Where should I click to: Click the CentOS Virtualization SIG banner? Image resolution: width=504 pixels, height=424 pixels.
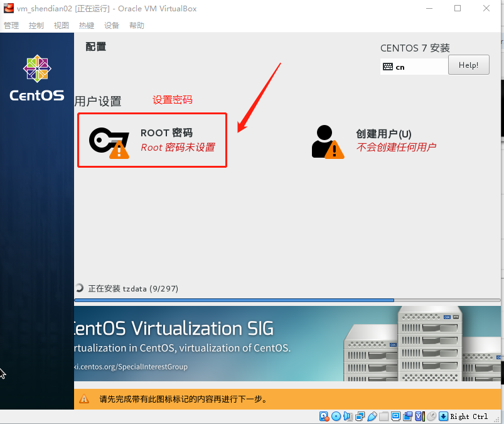point(287,344)
